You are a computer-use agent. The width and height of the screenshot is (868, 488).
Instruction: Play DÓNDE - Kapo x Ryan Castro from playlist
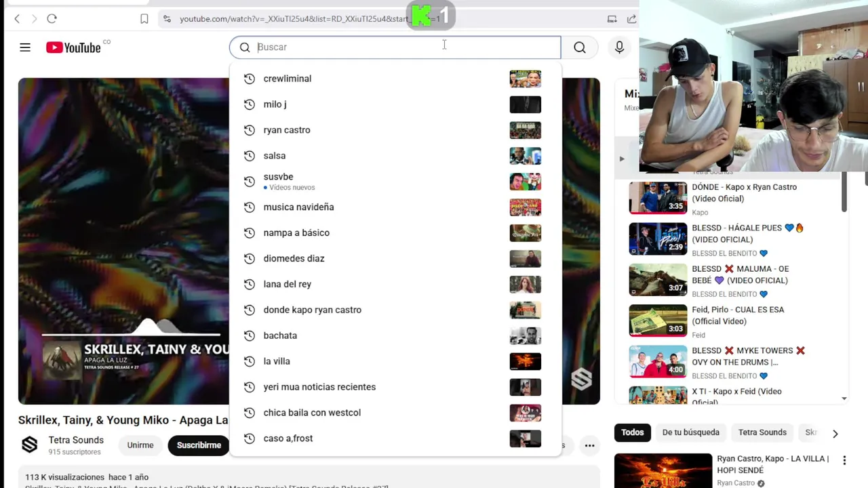point(658,197)
